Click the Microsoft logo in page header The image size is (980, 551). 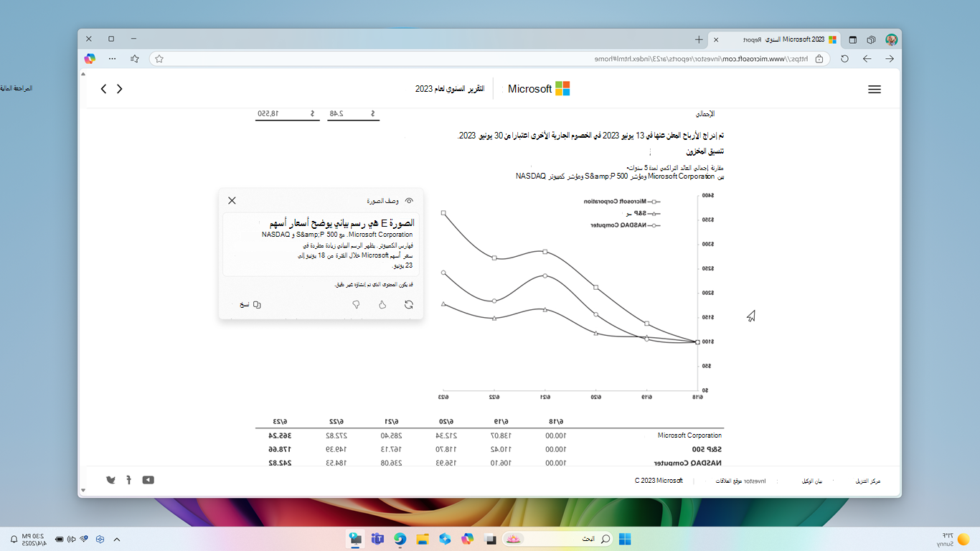[539, 89]
